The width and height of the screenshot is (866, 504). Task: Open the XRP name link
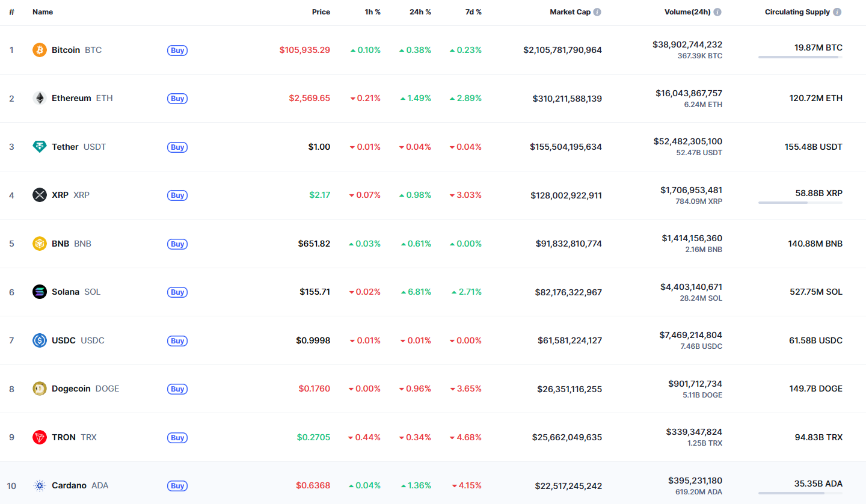pos(70,195)
